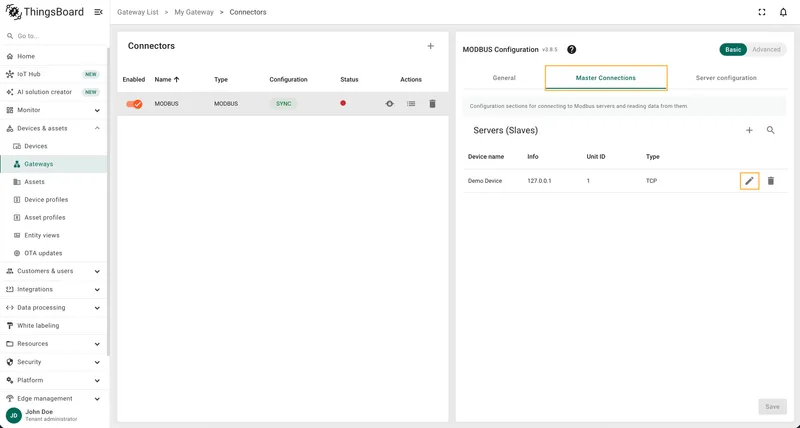Click the JD user avatar

(14, 415)
